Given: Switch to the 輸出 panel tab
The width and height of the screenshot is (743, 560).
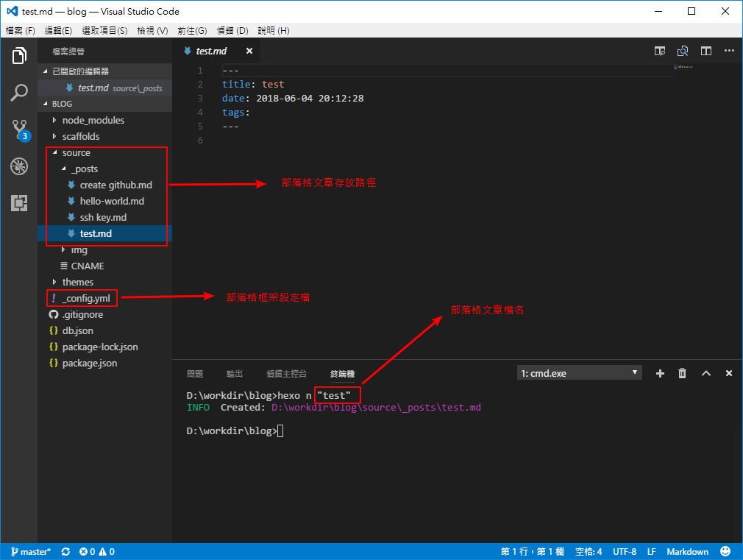Looking at the screenshot, I should pos(235,374).
